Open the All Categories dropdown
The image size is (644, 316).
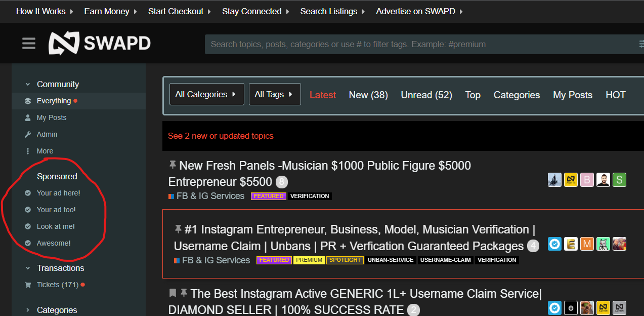(206, 94)
